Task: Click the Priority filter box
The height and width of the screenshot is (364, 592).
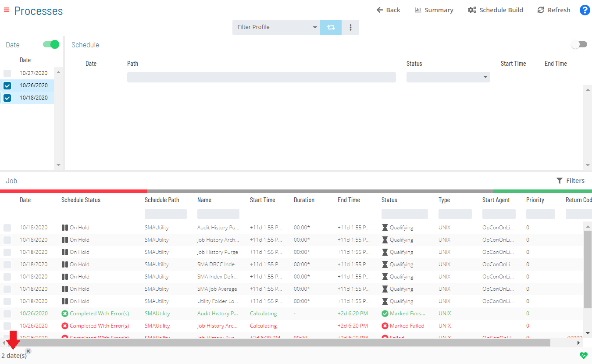Action: tap(541, 214)
